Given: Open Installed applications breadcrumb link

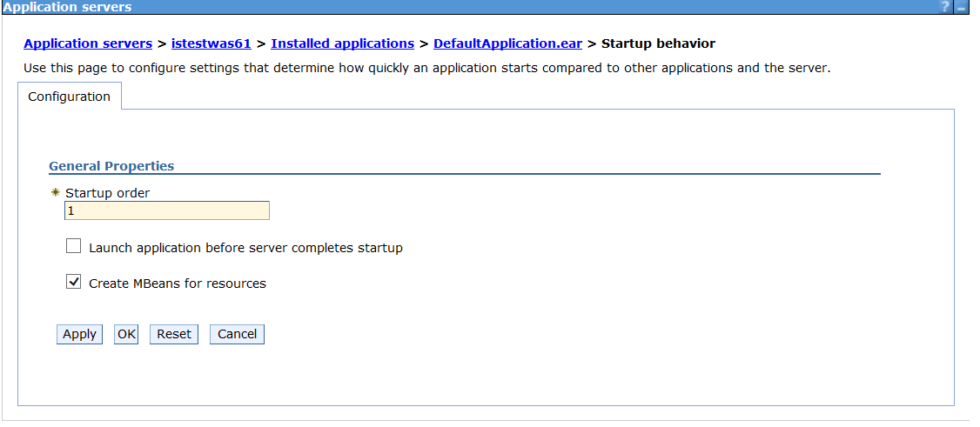Looking at the screenshot, I should [343, 43].
